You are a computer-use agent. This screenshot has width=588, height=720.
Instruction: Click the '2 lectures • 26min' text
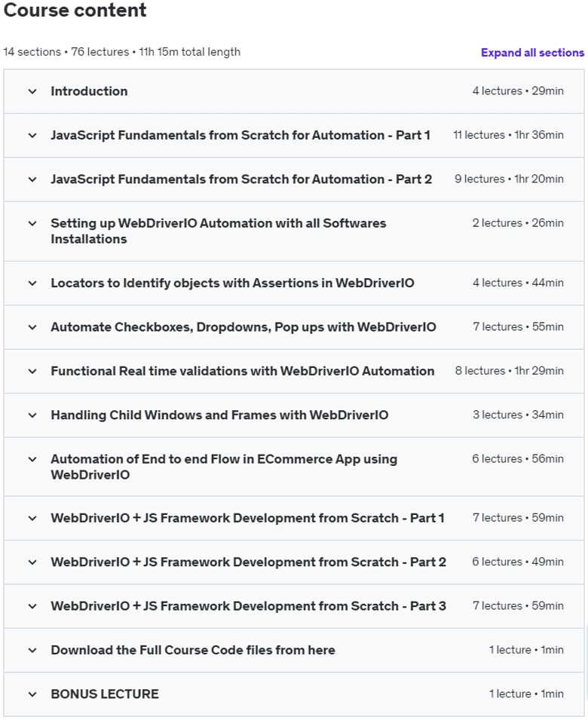tap(518, 223)
